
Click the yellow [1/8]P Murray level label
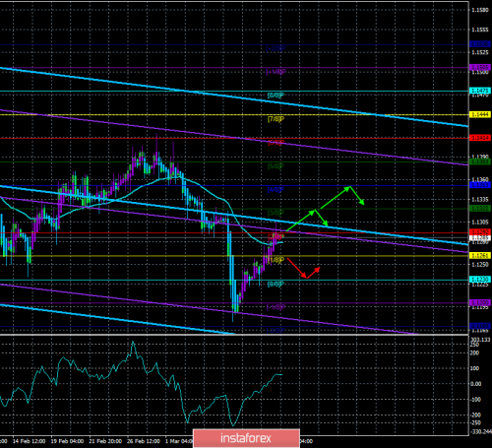[276, 260]
